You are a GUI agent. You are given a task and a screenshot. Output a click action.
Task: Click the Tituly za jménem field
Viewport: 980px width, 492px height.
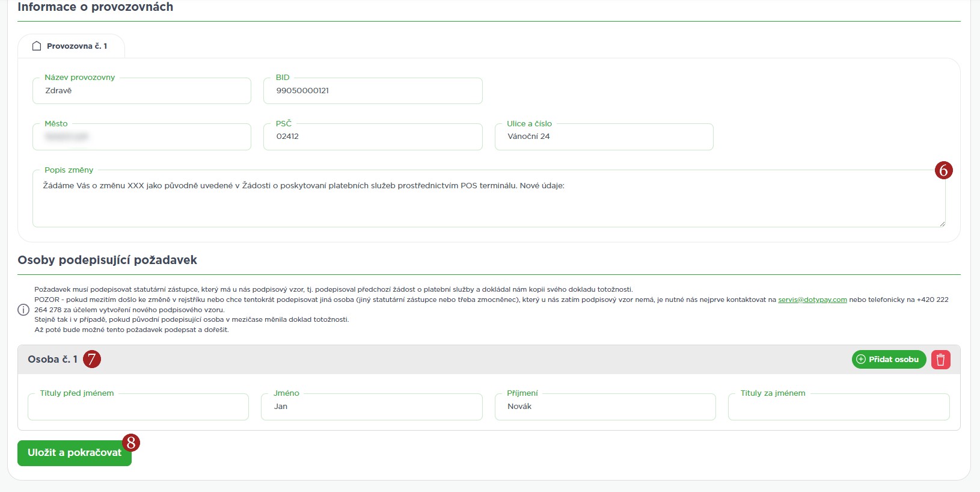tap(838, 407)
